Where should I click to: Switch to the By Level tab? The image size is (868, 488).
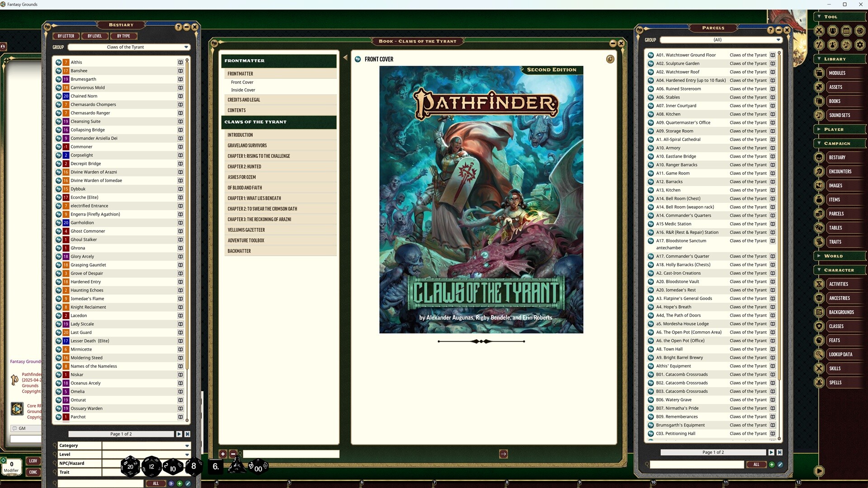(95, 36)
